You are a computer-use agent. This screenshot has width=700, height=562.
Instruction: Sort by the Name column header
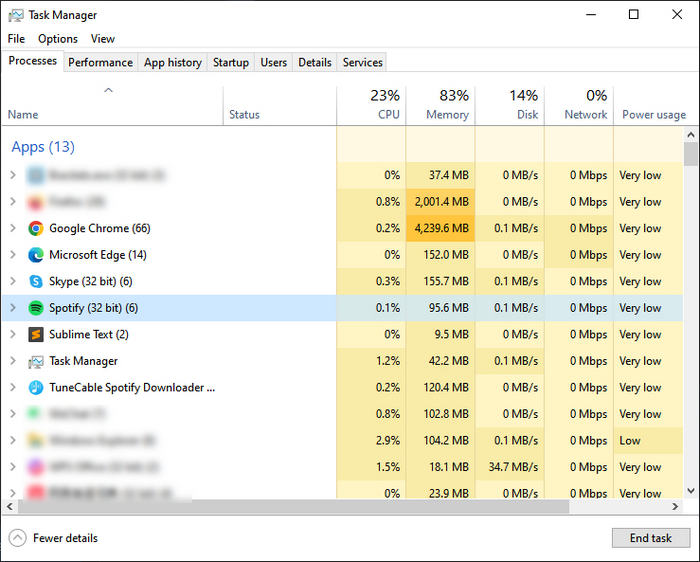[112, 105]
